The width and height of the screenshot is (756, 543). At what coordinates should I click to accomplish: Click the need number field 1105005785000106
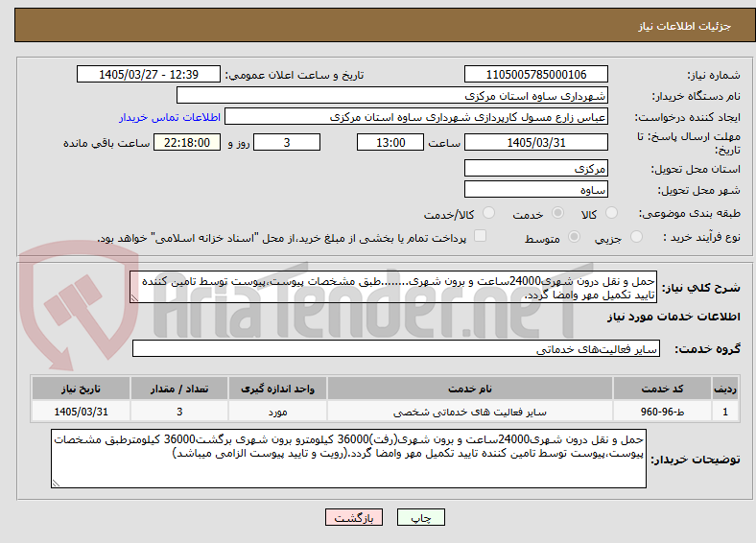535,74
